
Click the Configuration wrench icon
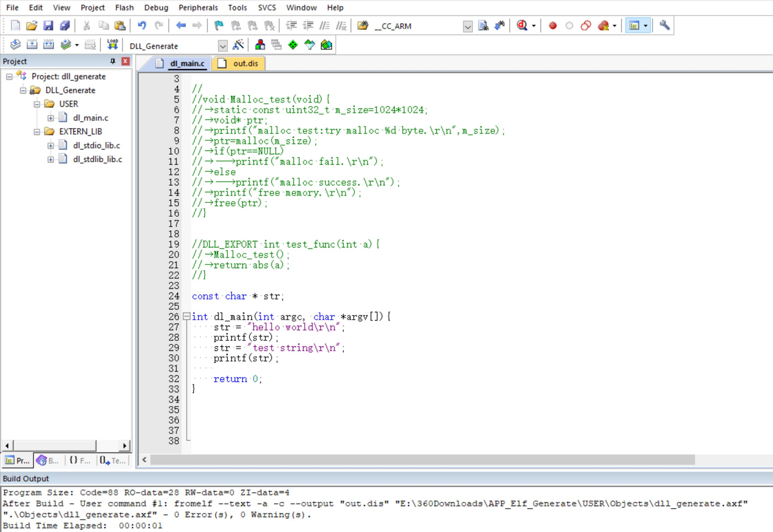coord(664,26)
